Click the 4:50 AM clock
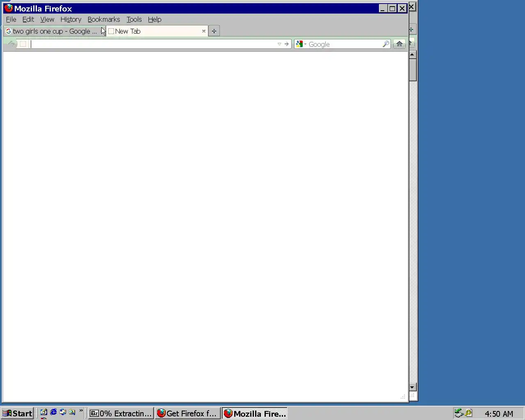Screen dimensions: 525x420 pyautogui.click(x=499, y=413)
